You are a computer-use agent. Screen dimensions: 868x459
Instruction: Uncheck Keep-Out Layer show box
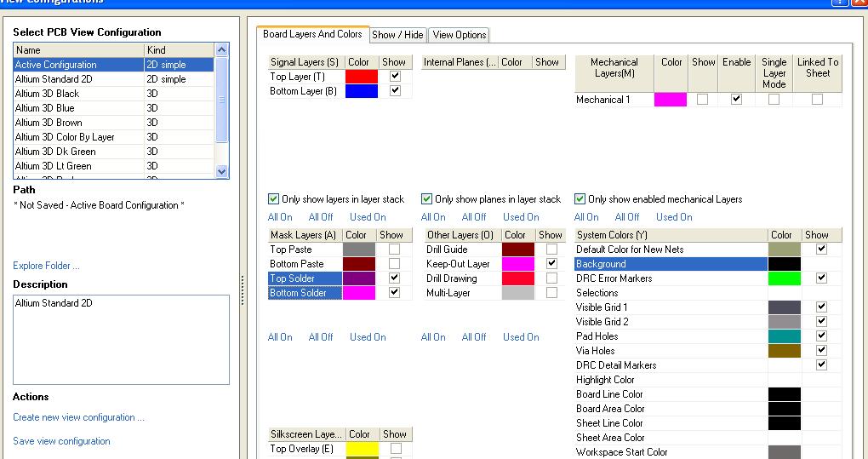(x=551, y=263)
